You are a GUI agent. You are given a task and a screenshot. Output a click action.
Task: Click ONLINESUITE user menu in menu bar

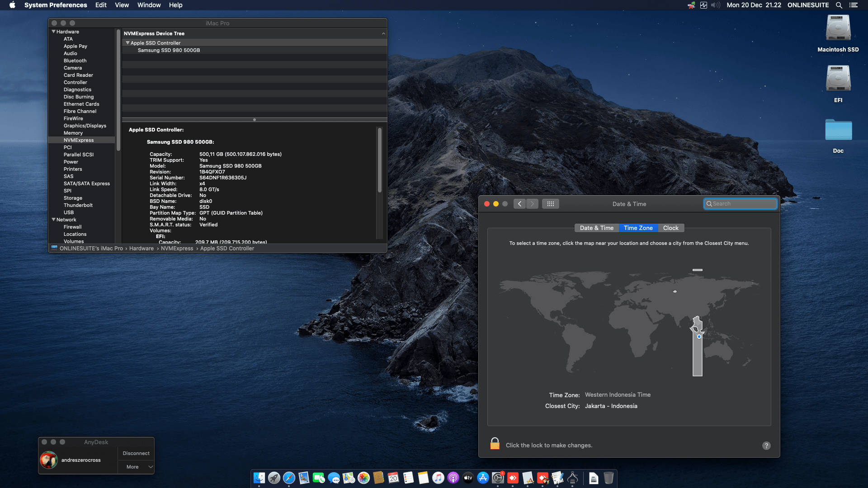808,5
